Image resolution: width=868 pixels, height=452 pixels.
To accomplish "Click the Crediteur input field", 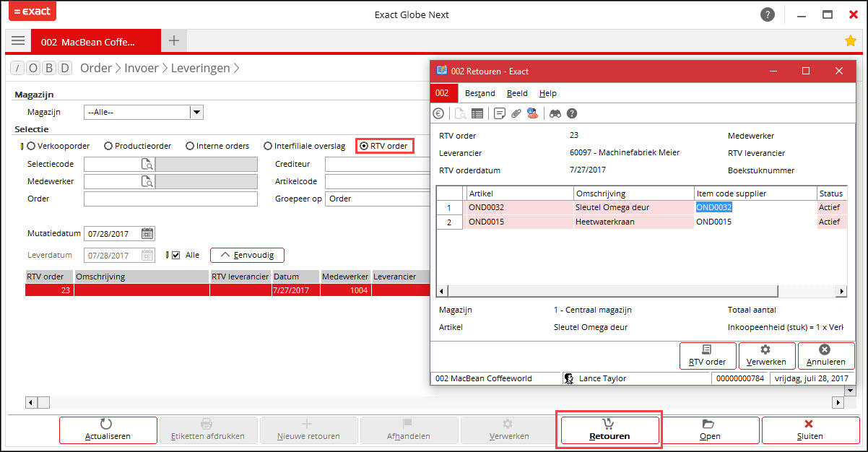I will tap(378, 165).
